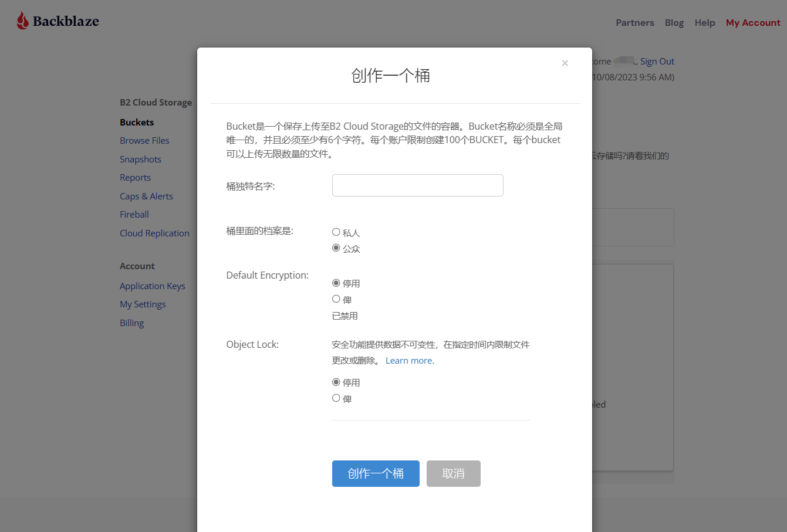The image size is (787, 532).
Task: Open the Partners menu item
Action: (634, 23)
